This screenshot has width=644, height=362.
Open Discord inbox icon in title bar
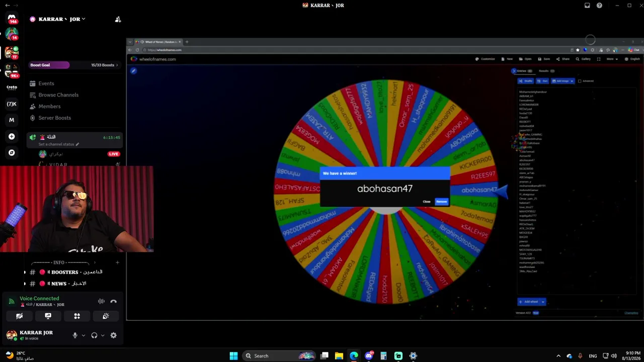[x=587, y=6]
